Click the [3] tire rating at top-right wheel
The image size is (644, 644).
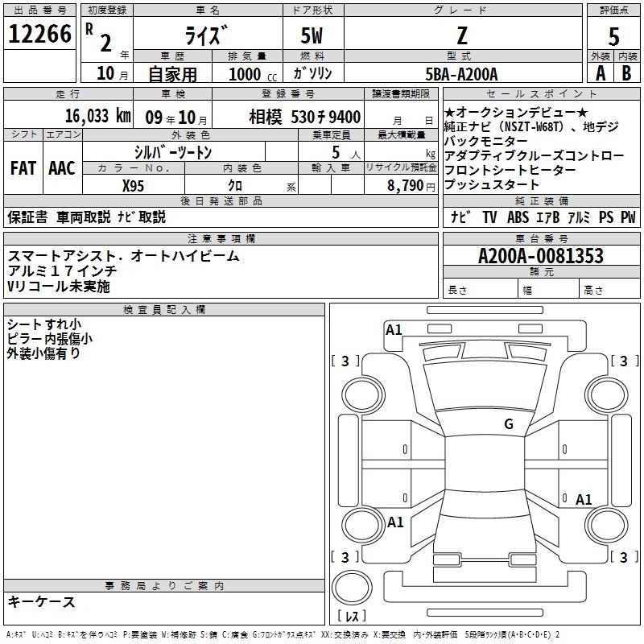(624, 361)
